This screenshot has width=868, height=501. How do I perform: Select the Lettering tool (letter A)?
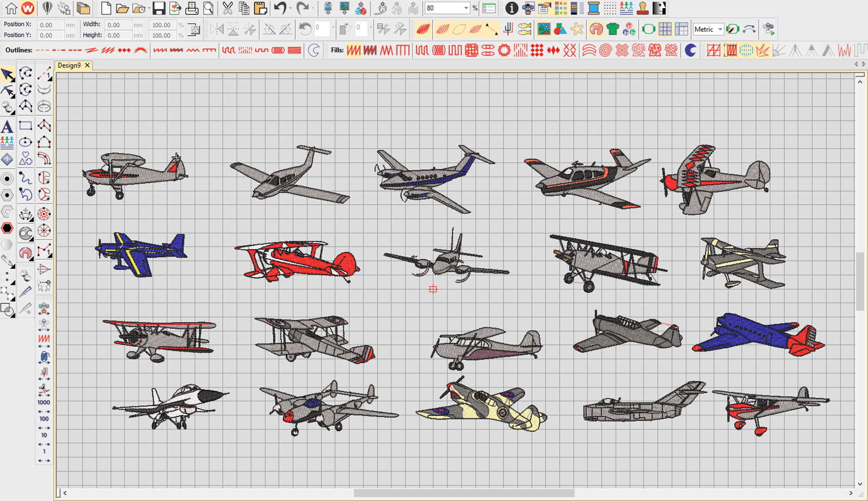[x=8, y=126]
